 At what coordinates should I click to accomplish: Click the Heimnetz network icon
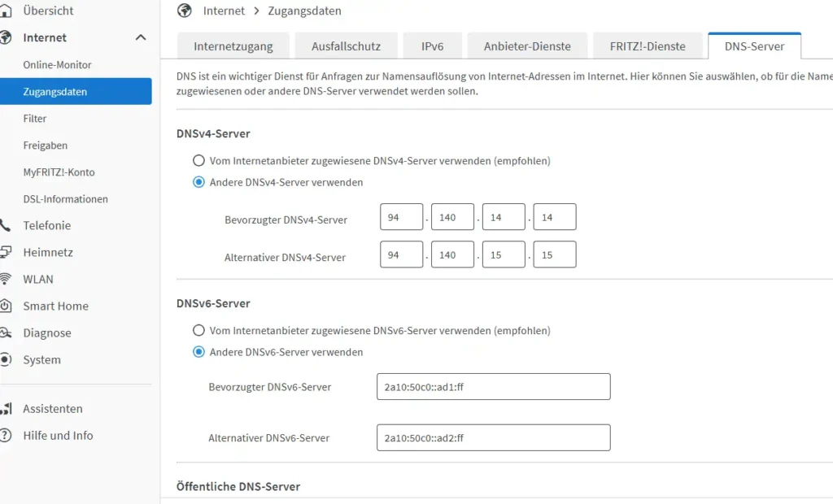5,252
